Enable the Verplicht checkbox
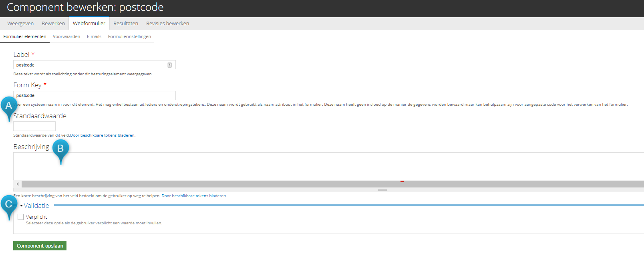The height and width of the screenshot is (268, 644). [21, 217]
